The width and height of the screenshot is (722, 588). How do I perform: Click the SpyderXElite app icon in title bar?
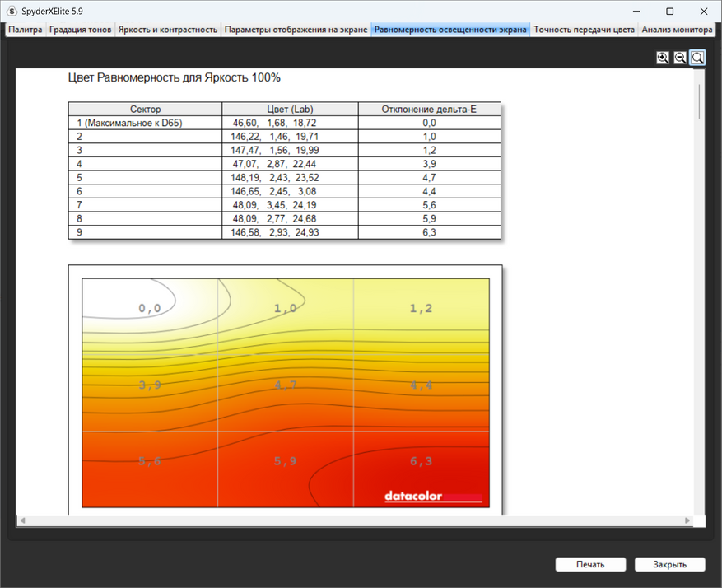(x=12, y=11)
